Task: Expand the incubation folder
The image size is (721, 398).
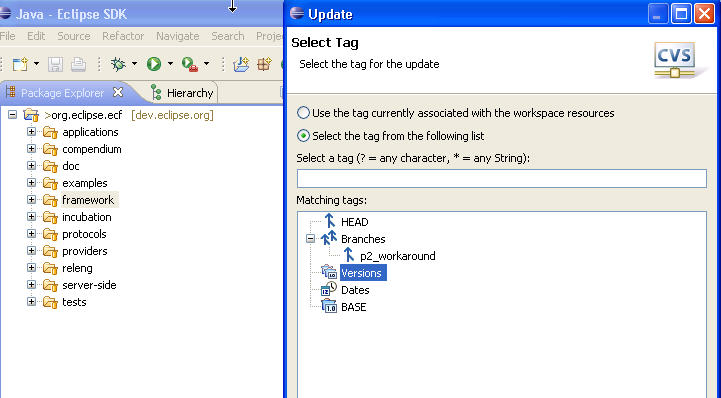Action: click(31, 217)
